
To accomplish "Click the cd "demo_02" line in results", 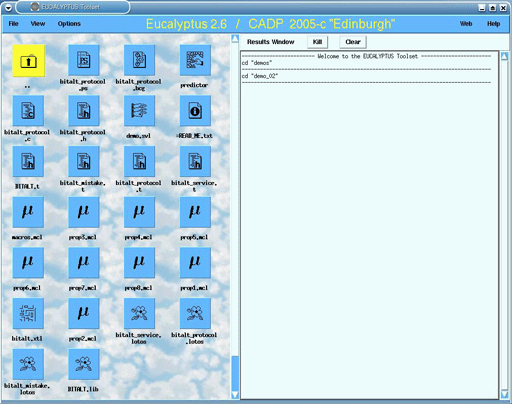I will tap(260, 76).
